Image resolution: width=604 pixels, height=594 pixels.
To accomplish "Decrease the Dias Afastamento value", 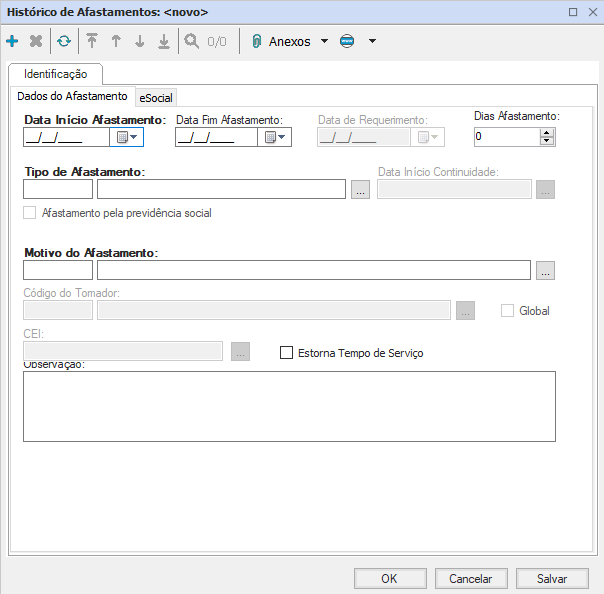I will 546,141.
